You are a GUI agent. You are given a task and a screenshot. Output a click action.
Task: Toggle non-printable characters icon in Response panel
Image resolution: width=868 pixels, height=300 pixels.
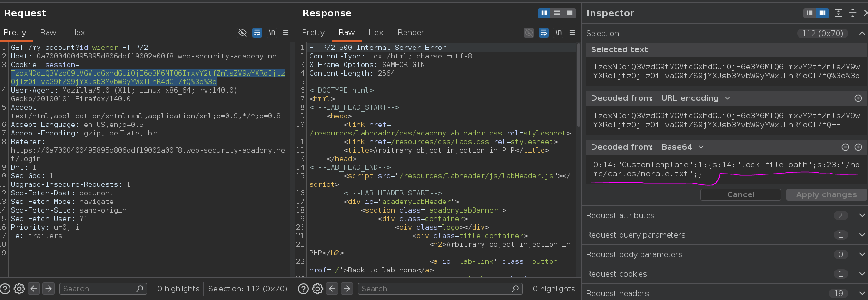tap(529, 32)
